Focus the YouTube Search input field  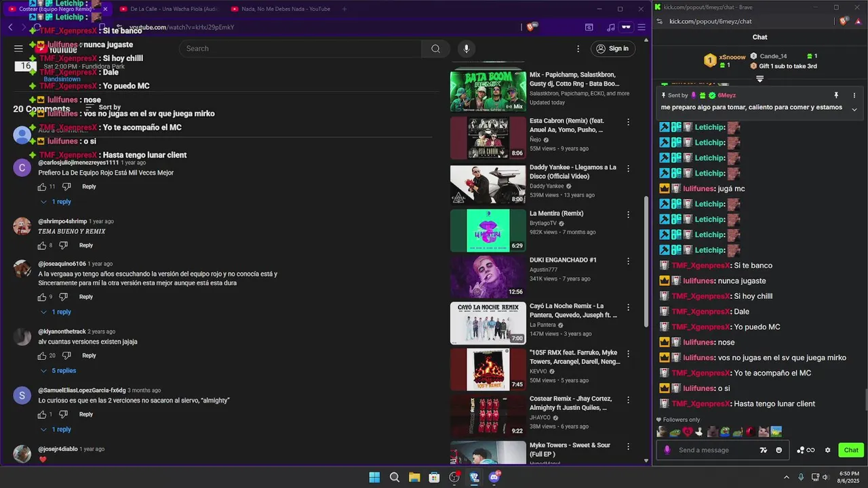(x=300, y=49)
